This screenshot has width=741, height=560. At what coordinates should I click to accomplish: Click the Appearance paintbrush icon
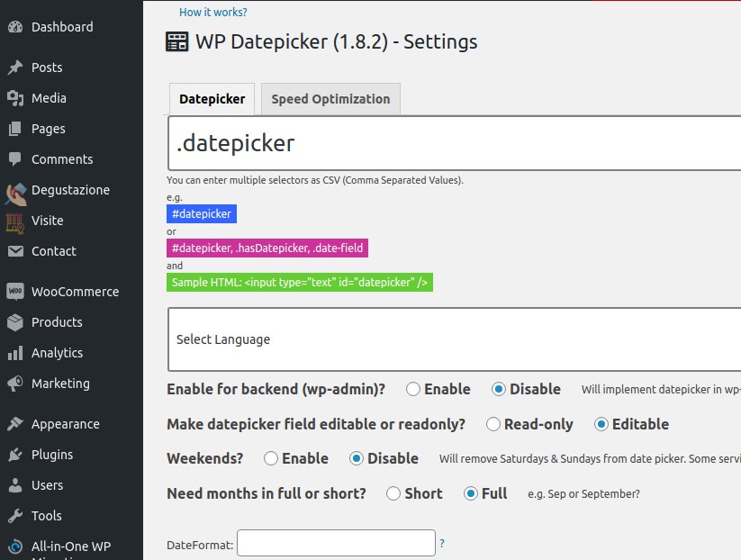pos(14,424)
